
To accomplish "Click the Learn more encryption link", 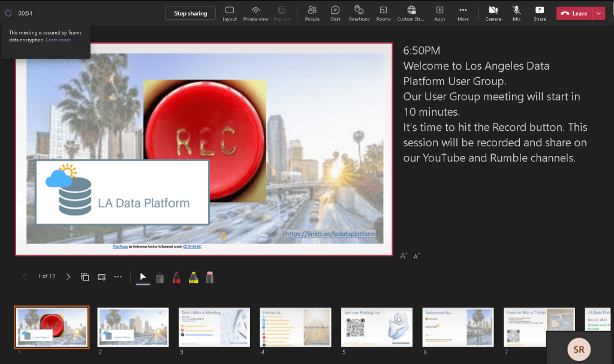I will (x=58, y=40).
